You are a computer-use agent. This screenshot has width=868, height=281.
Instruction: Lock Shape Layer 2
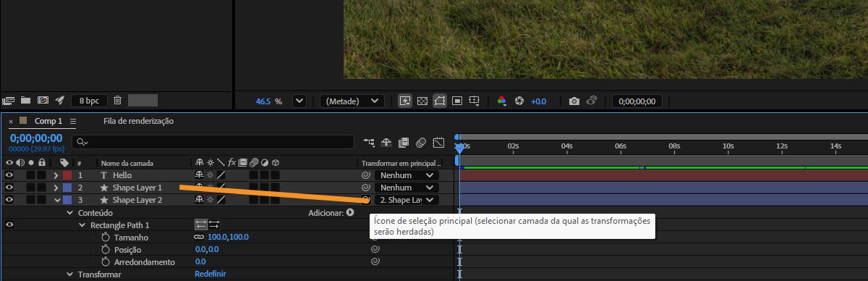pyautogui.click(x=42, y=200)
